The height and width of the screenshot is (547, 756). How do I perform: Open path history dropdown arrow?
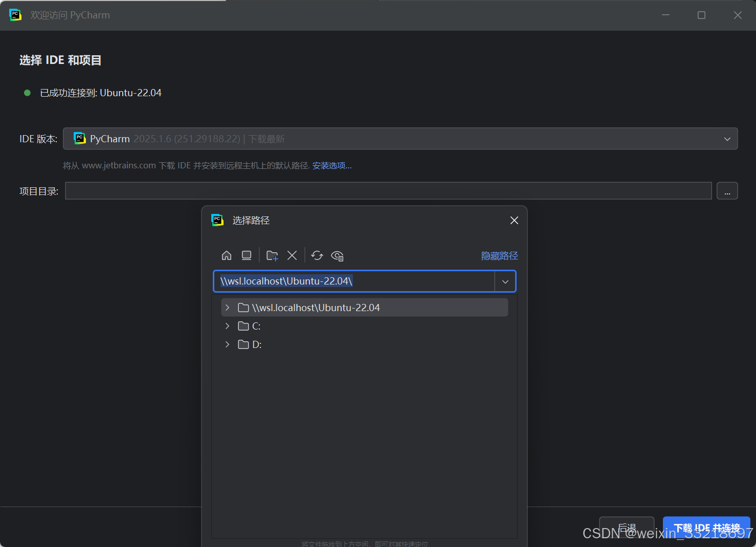(x=505, y=281)
